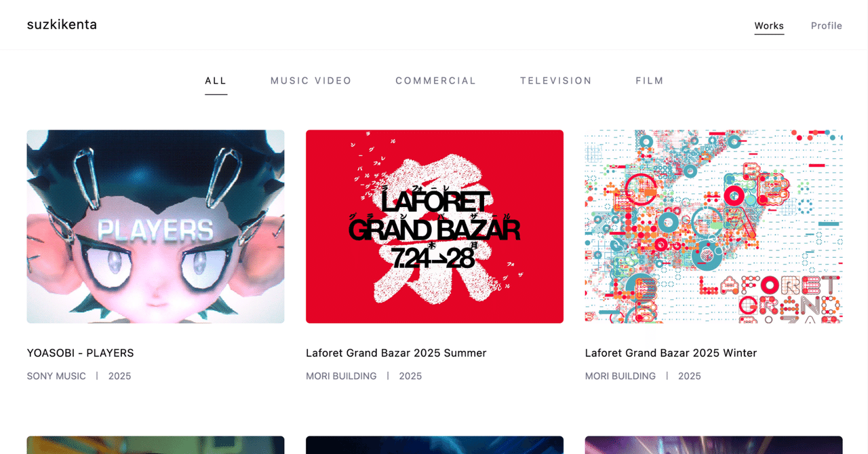
Task: Open the partially visible bottom-left thumbnail
Action: [x=155, y=445]
